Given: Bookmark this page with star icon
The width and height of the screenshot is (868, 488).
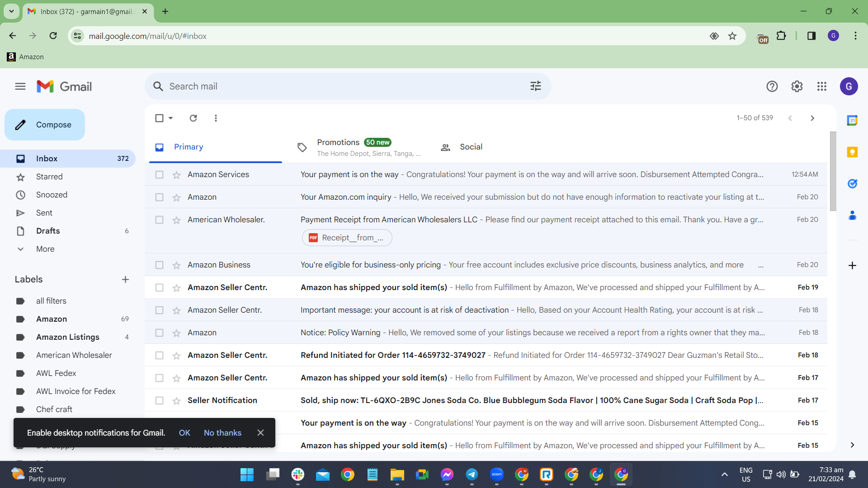Looking at the screenshot, I should pyautogui.click(x=732, y=36).
